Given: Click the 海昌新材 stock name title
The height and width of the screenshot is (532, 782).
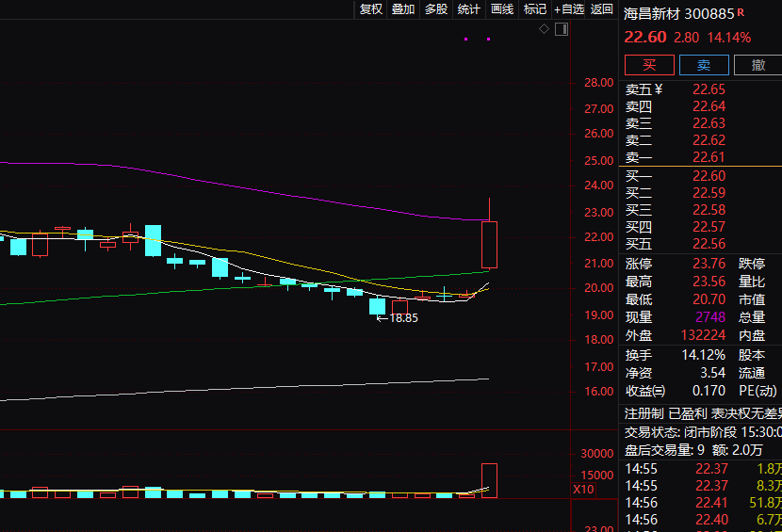Looking at the screenshot, I should pyautogui.click(x=651, y=13).
